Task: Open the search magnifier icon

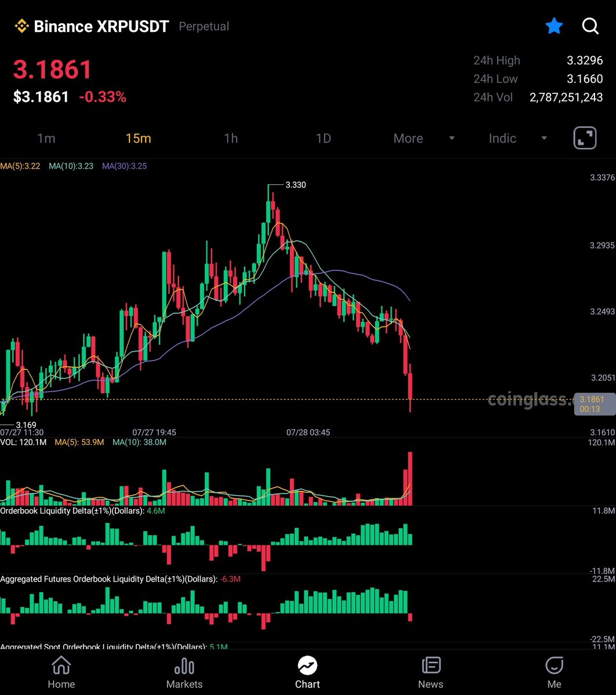Action: point(590,26)
